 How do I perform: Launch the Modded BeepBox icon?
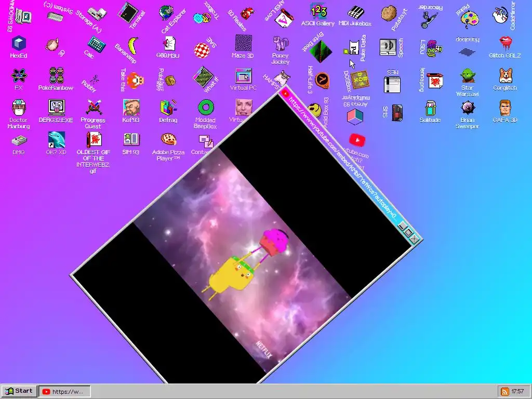(206, 108)
